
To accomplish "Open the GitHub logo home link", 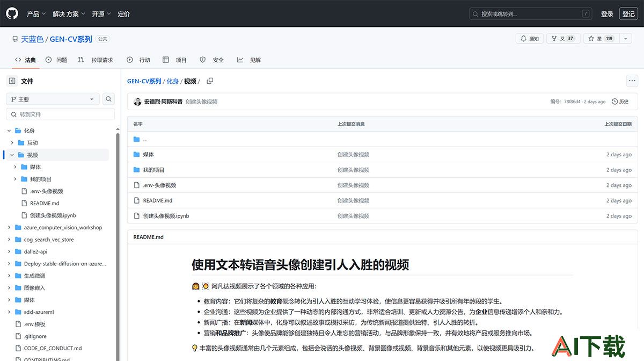I will point(12,13).
